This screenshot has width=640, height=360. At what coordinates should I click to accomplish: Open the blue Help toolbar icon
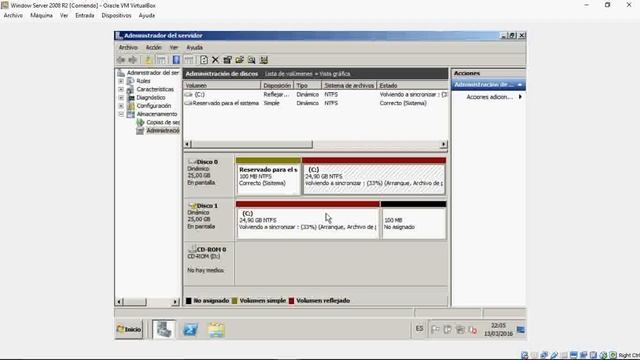(176, 60)
